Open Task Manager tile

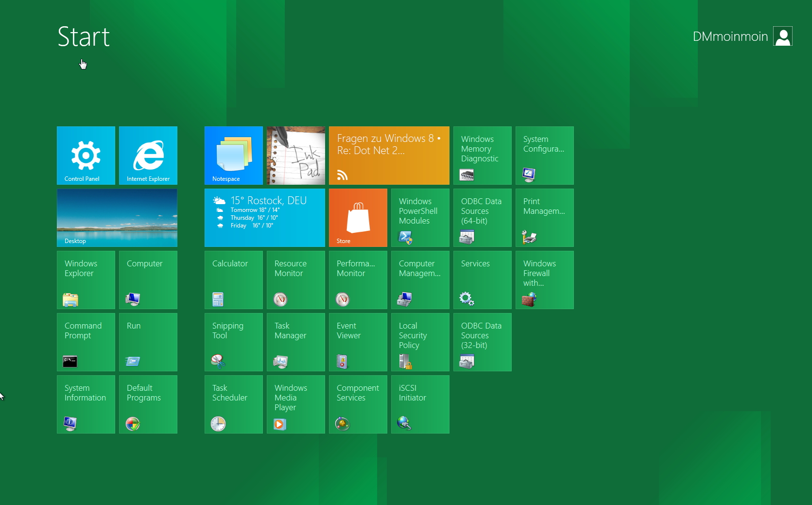(296, 342)
